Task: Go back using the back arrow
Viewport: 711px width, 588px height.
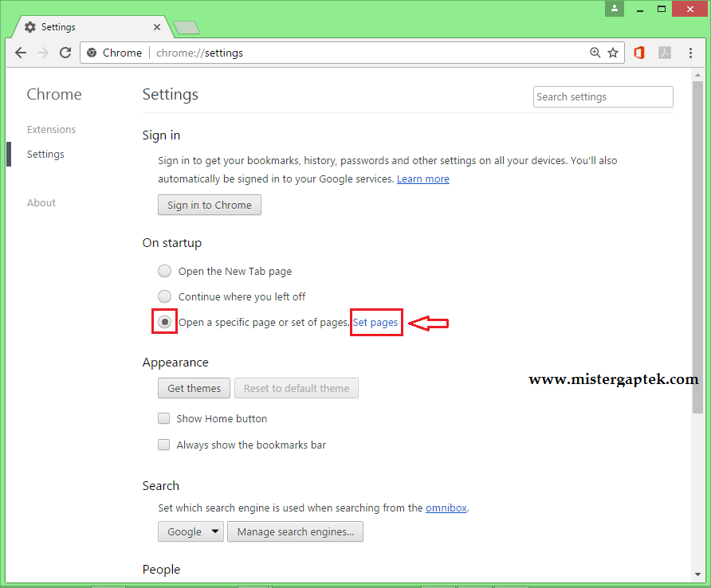Action: pyautogui.click(x=21, y=53)
